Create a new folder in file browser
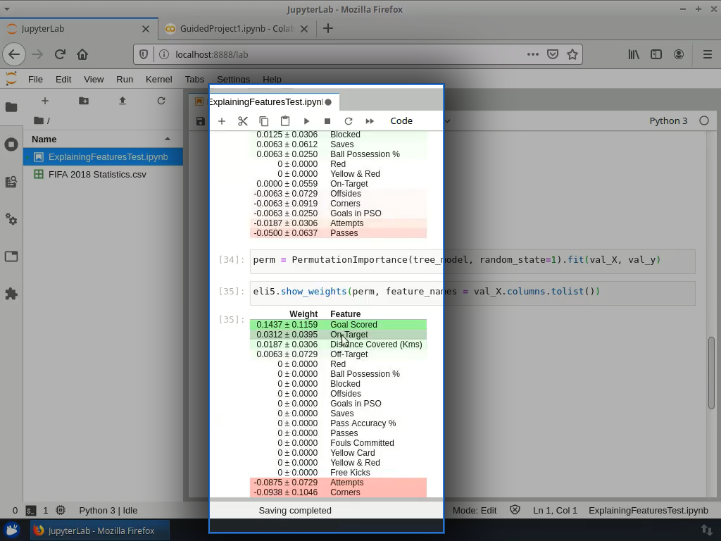 (84, 101)
